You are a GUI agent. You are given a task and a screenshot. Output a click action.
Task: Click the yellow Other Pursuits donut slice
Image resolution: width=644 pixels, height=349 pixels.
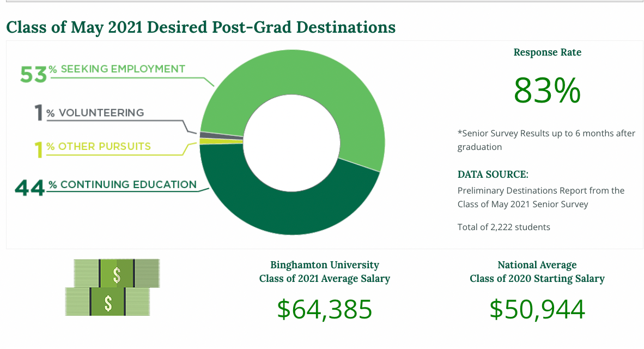pyautogui.click(x=221, y=141)
